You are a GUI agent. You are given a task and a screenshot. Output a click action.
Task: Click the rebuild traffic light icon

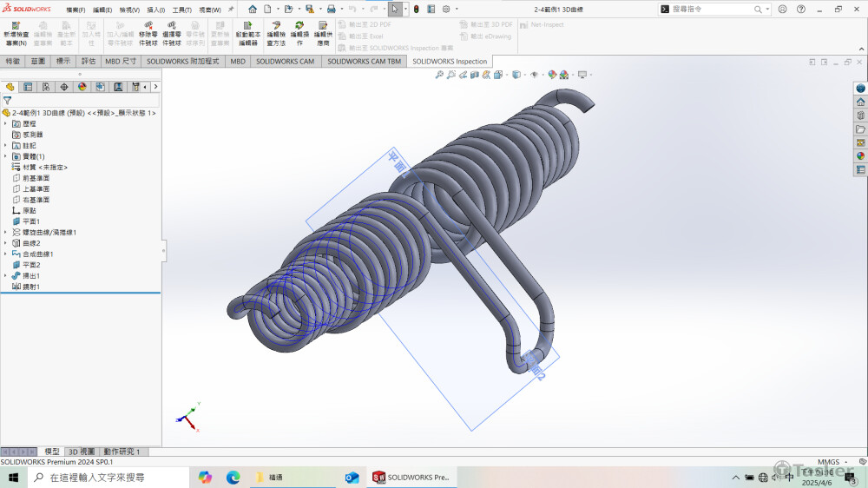click(x=415, y=9)
